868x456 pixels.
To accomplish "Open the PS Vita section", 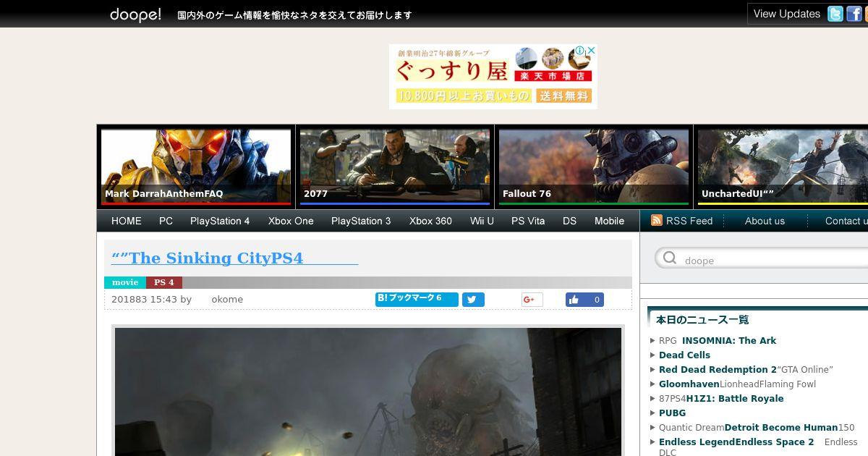I will pyautogui.click(x=528, y=221).
